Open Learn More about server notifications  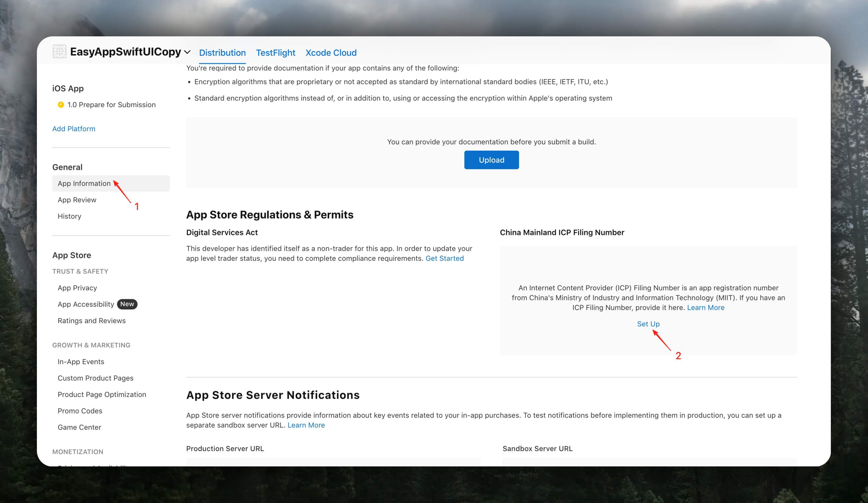[306, 425]
